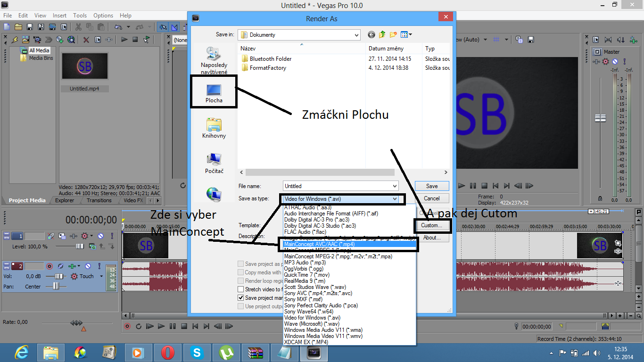Image resolution: width=644 pixels, height=362 pixels.
Task: Toggle the fader lock below Master fader
Action: pyautogui.click(x=600, y=198)
